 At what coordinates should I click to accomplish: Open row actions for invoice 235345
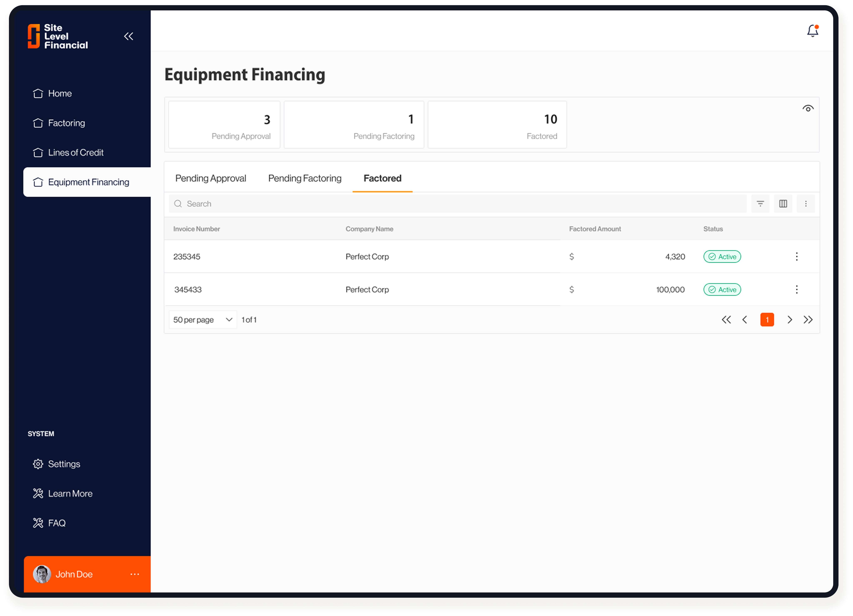point(797,256)
